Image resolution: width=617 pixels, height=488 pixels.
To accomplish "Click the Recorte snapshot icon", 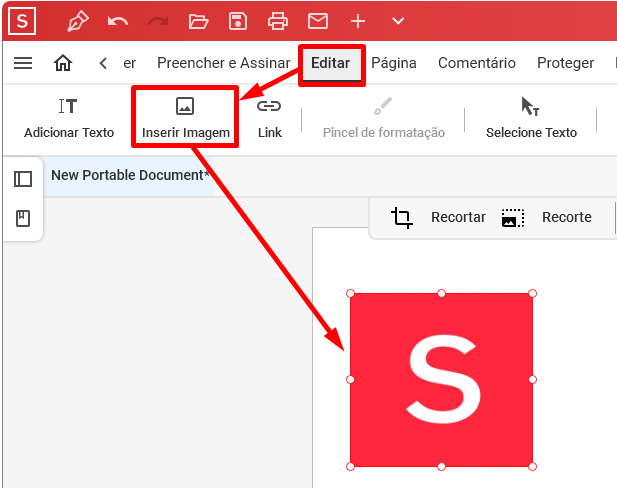I will pos(513,218).
